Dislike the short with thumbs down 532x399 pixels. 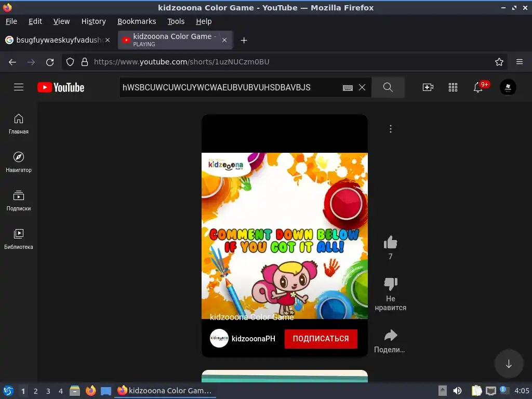tap(391, 284)
